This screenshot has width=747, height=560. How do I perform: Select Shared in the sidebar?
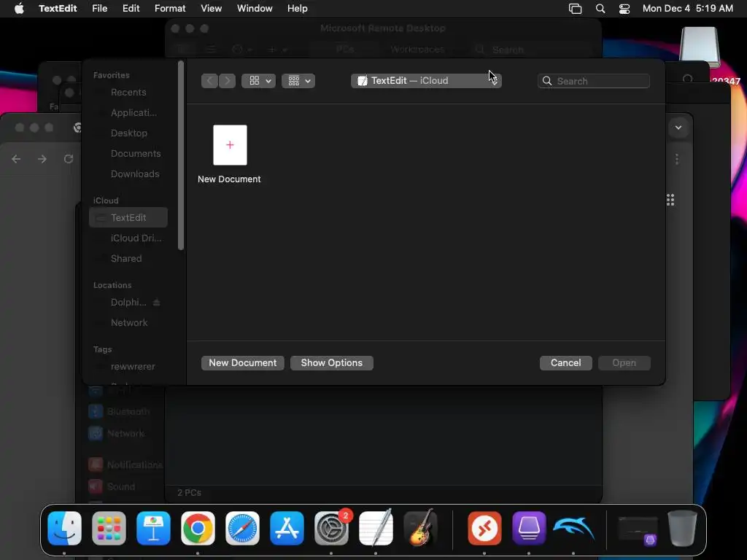tap(128, 259)
